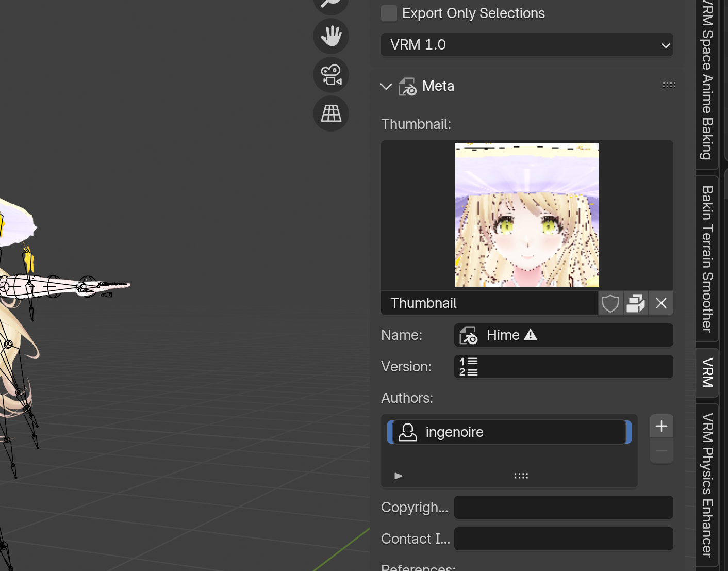Switch perspective/orthographic grid view icon
The width and height of the screenshot is (728, 571).
click(x=331, y=113)
